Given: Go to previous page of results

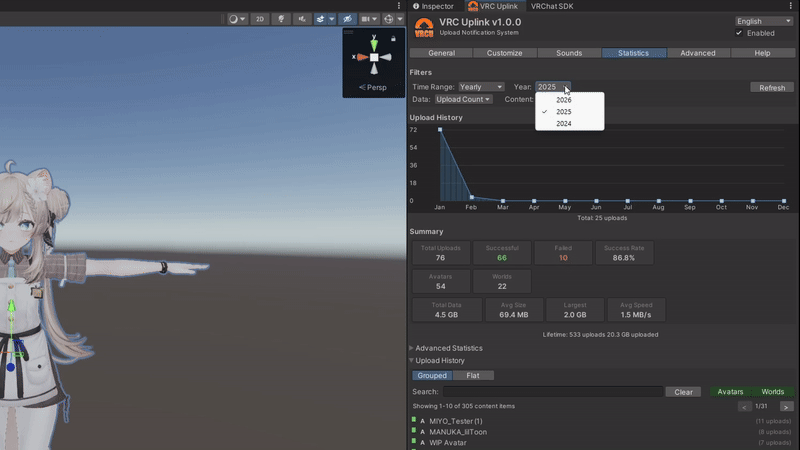Looking at the screenshot, I should click(x=744, y=407).
